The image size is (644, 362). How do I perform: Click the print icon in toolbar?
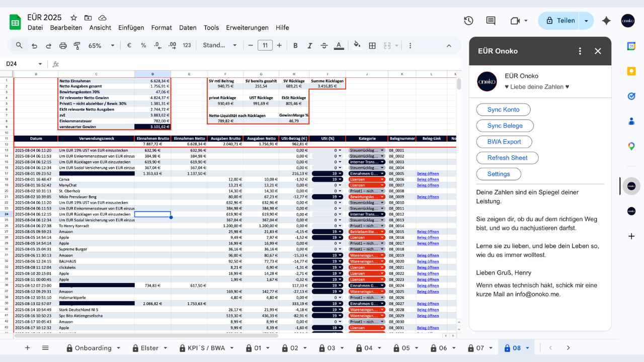coord(63,45)
